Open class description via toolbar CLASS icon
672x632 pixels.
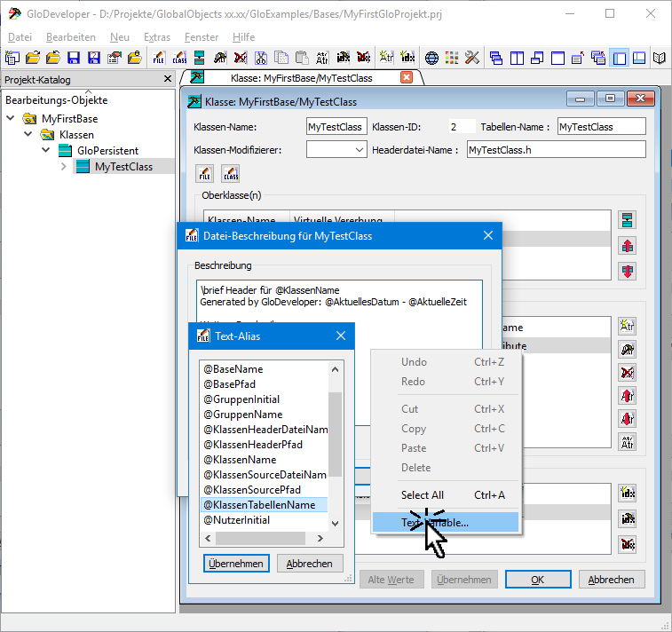coord(179,58)
